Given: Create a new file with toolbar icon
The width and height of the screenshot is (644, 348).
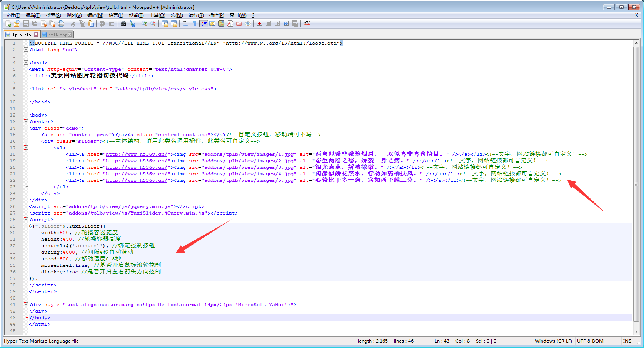Looking at the screenshot, I should click(8, 23).
